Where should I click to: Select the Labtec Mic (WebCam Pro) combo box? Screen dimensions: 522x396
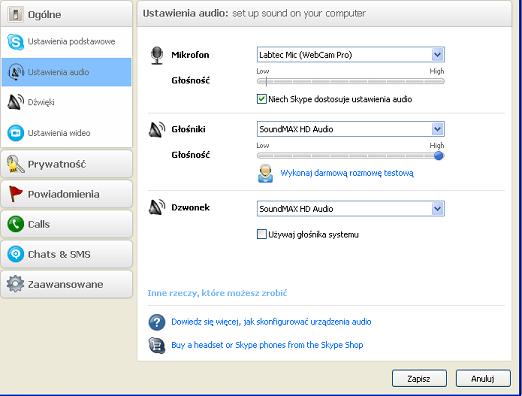pos(351,55)
